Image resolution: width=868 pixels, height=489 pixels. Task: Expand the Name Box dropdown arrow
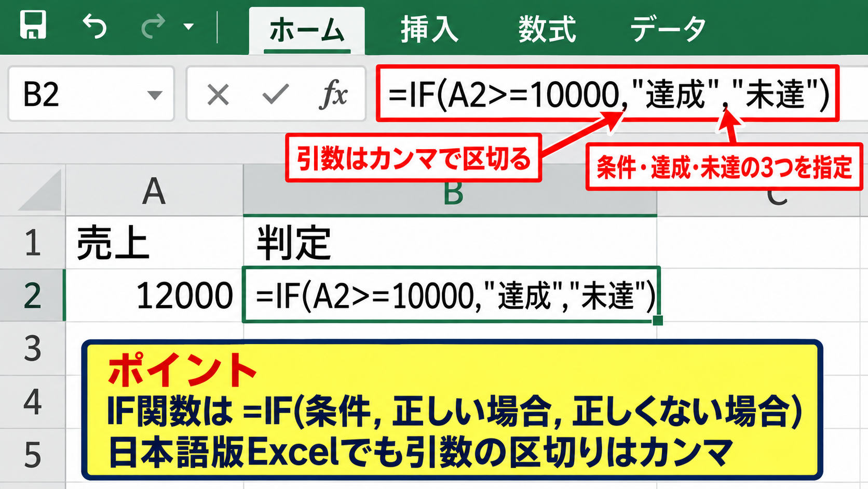tap(154, 95)
